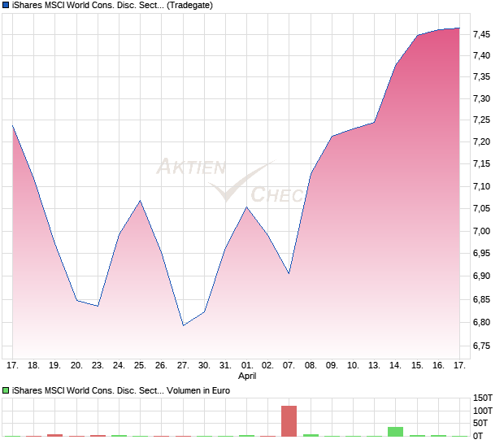The height and width of the screenshot is (444, 504).
Task: Click the '100T' volume axis label
Action: point(483,411)
